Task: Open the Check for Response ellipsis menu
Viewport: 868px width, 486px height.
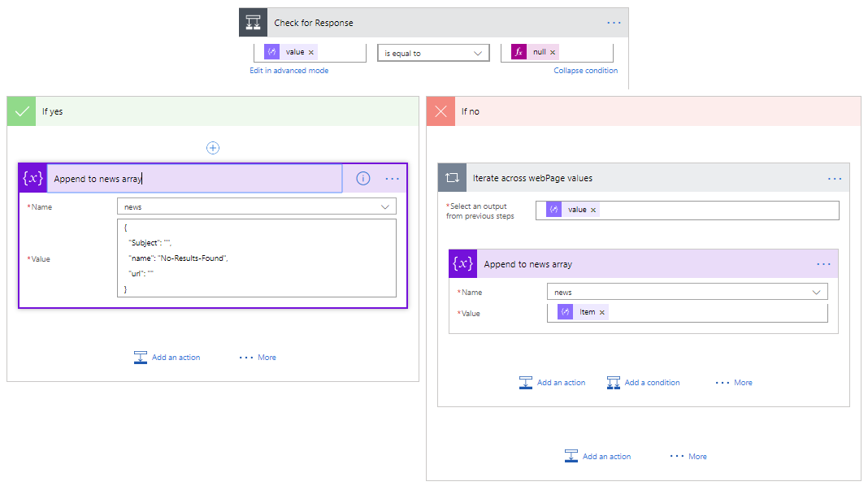Action: 614,23
